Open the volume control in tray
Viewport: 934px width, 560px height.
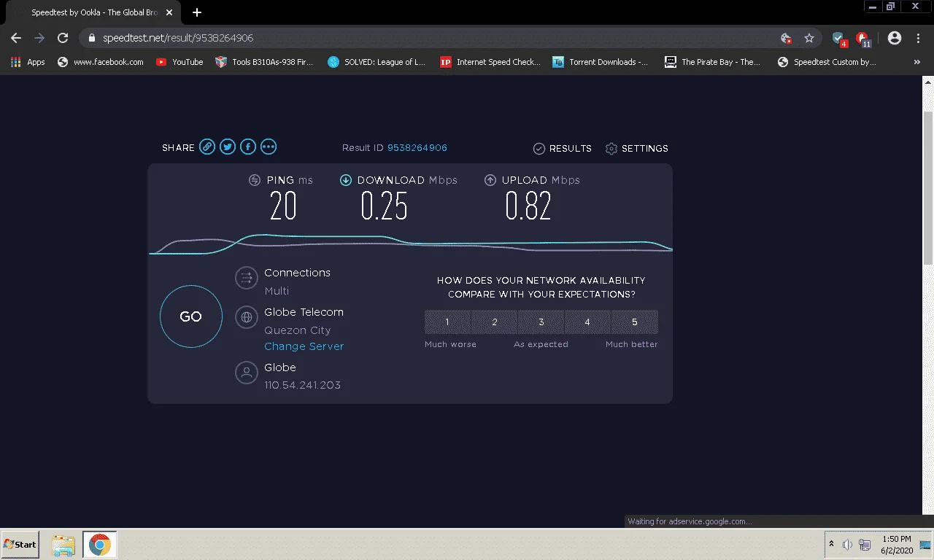(847, 545)
